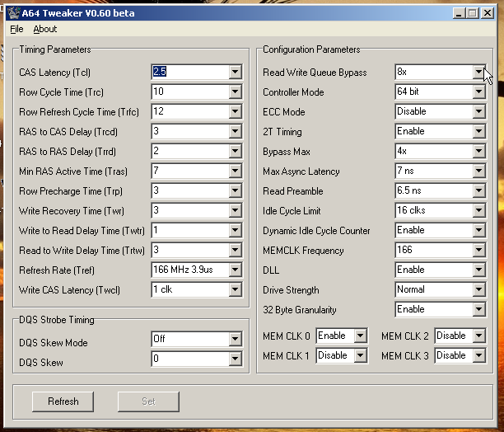Expand Read Write Queue Bypass dropdown
Image resolution: width=504 pixels, height=432 pixels.
[x=479, y=72]
